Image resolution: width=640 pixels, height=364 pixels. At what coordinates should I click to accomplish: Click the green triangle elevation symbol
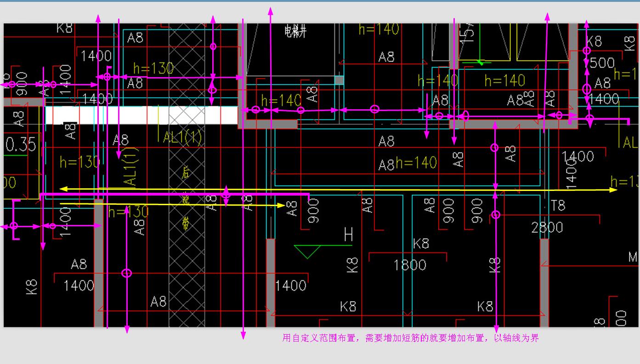pos(307,252)
